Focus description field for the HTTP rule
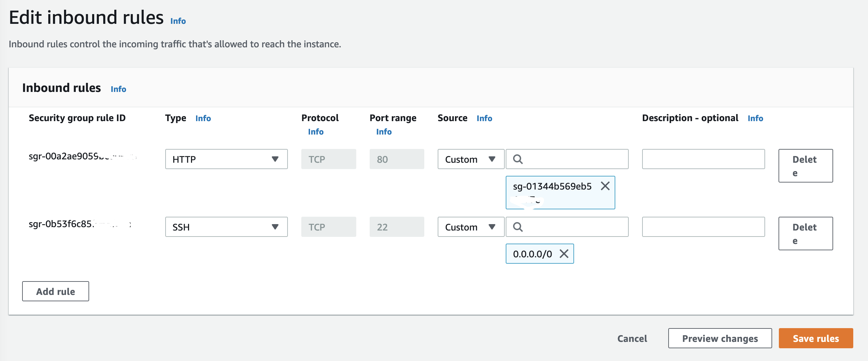The image size is (868, 361). [703, 159]
